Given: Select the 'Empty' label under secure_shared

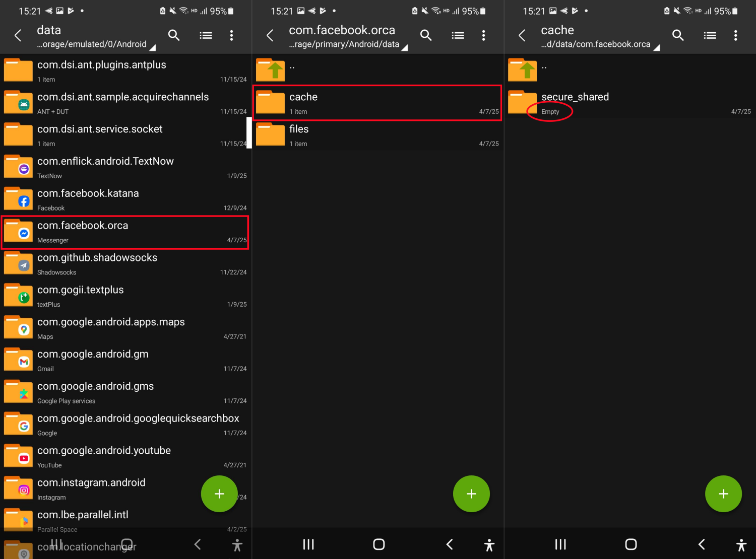Looking at the screenshot, I should (x=550, y=112).
